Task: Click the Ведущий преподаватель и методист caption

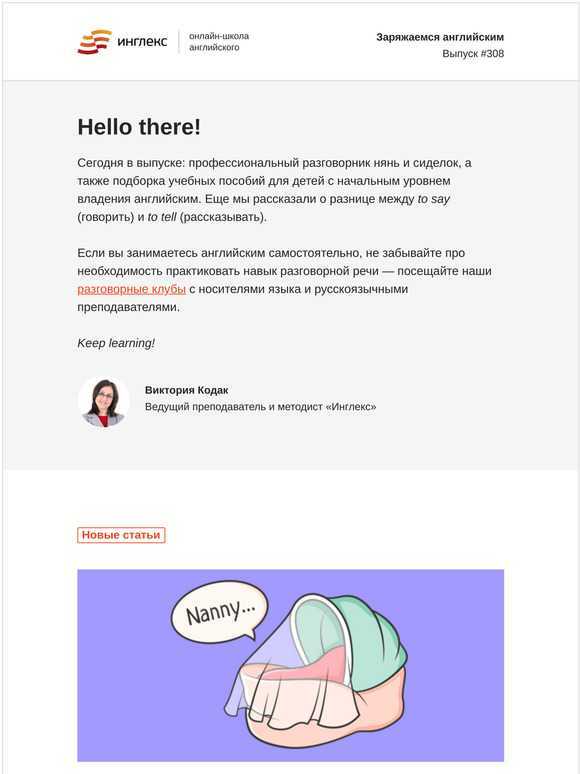Action: point(260,407)
